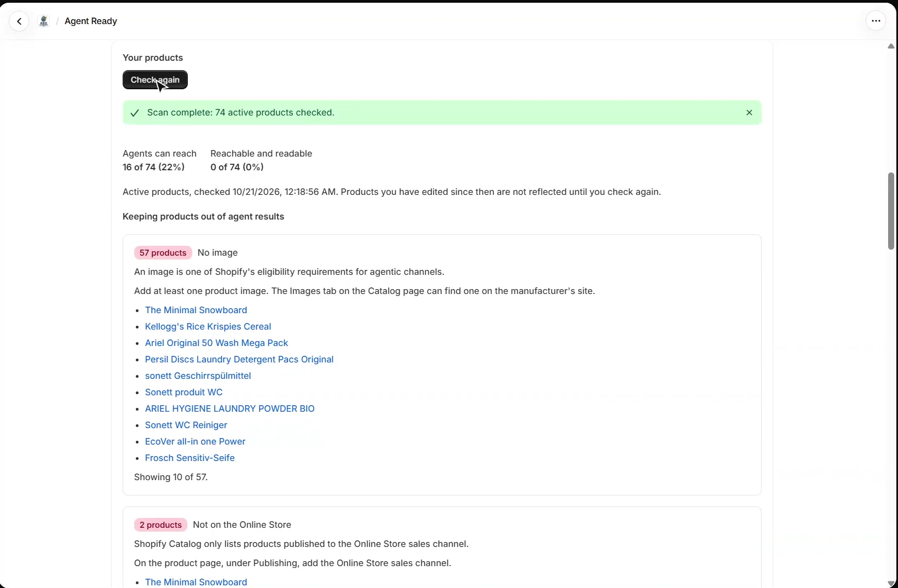Viewport: 898px width, 588px height.
Task: Click the No image issue title
Action: coord(217,253)
